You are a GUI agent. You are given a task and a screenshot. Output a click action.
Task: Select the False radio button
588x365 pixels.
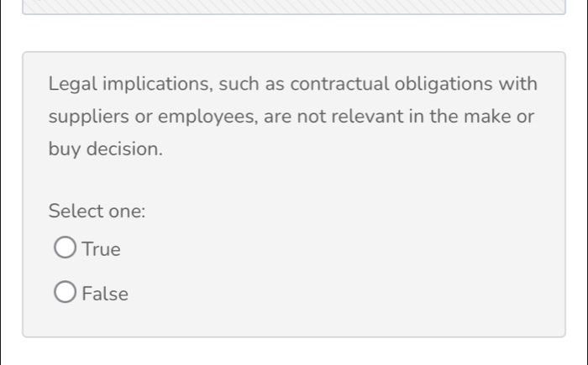(66, 294)
